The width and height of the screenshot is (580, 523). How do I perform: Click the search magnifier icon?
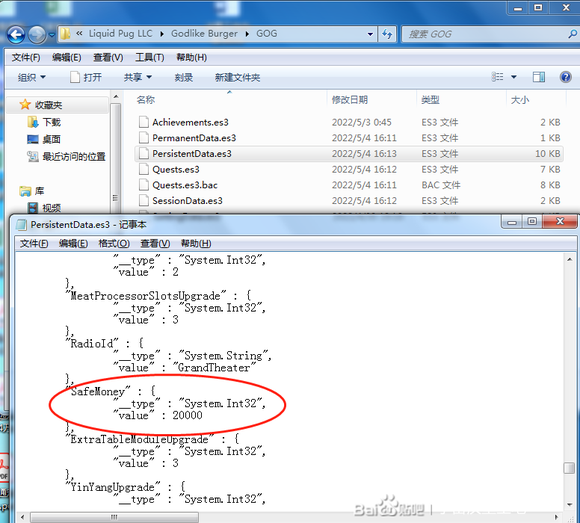[x=572, y=34]
